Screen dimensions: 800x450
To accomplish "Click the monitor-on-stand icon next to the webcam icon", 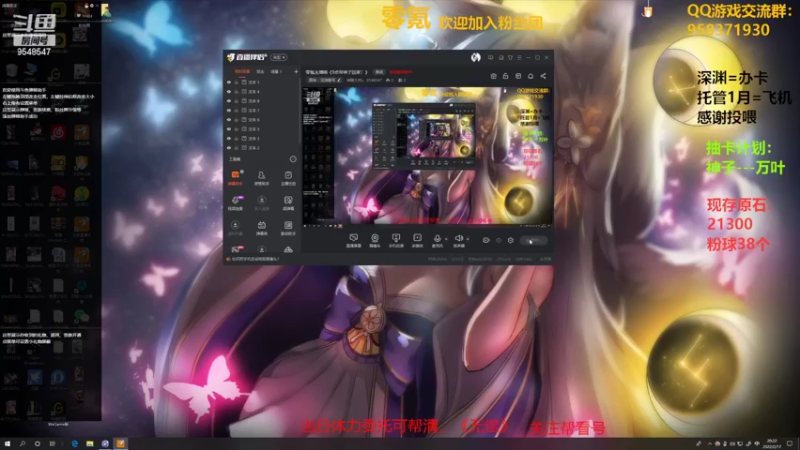I will [x=396, y=240].
